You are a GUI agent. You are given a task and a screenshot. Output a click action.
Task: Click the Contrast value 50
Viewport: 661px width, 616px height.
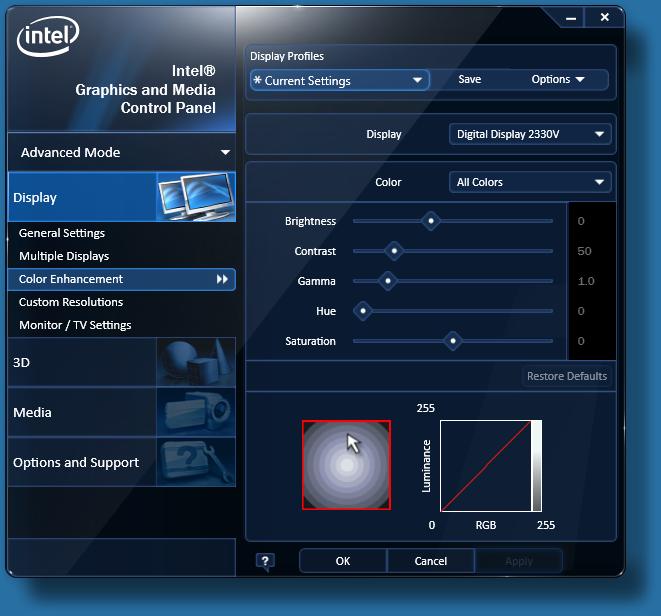coord(584,251)
